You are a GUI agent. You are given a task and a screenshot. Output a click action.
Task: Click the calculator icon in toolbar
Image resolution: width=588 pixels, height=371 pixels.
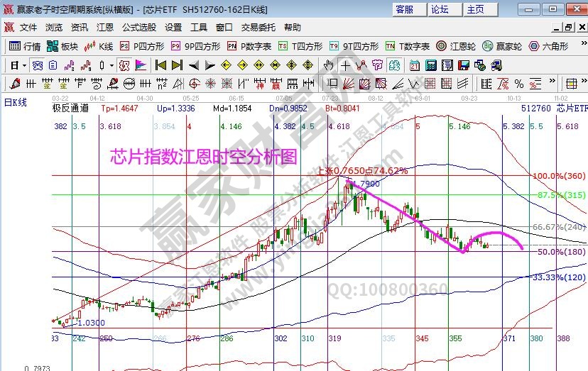pyautogui.click(x=430, y=65)
